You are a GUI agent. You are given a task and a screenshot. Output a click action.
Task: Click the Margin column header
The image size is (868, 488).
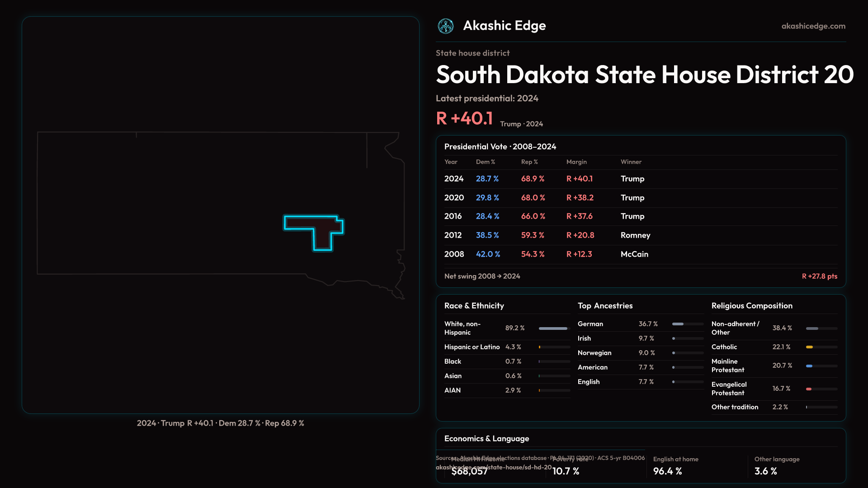tap(576, 162)
